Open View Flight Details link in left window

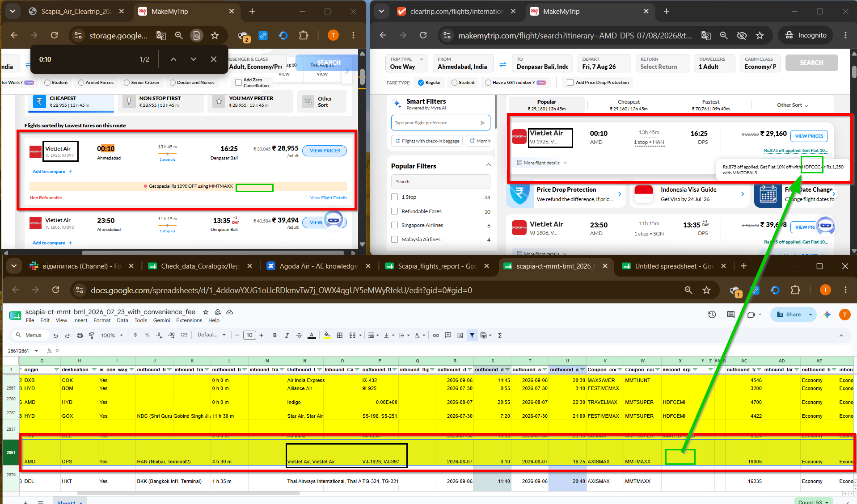[x=329, y=198]
